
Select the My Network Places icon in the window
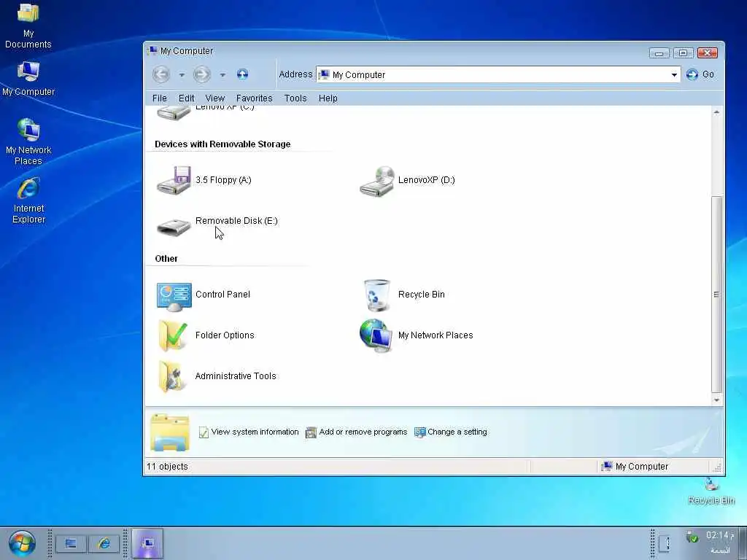[376, 335]
